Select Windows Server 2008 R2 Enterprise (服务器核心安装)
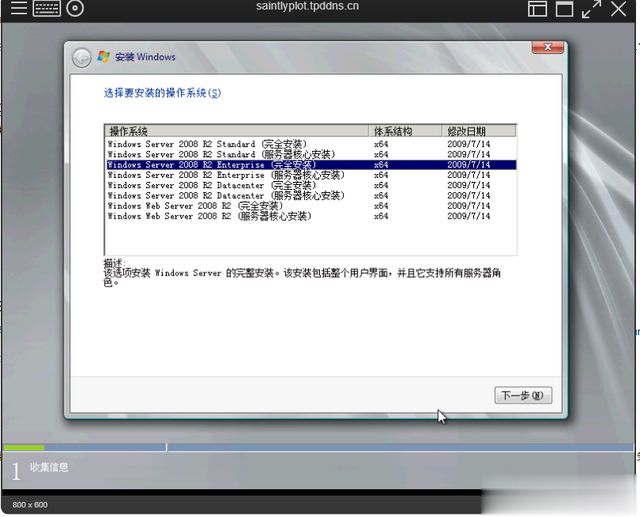 (x=311, y=175)
